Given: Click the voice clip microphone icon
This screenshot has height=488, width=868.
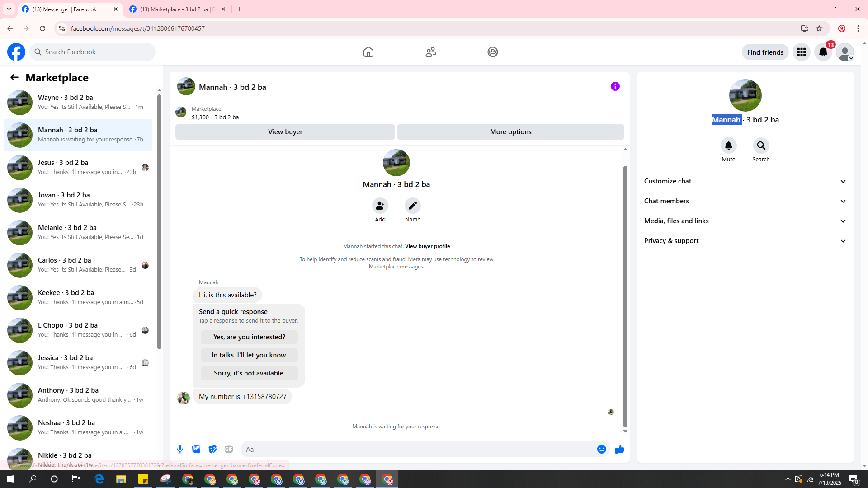Looking at the screenshot, I should (x=180, y=449).
